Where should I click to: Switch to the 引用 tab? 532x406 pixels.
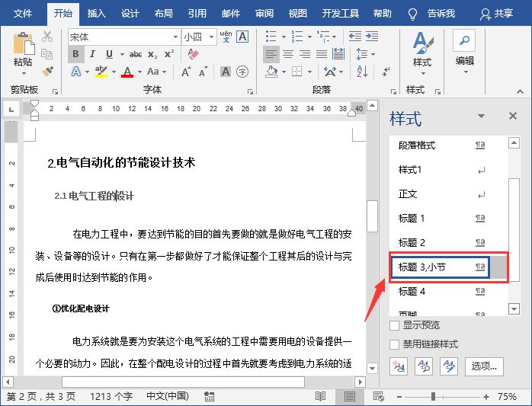click(x=197, y=14)
